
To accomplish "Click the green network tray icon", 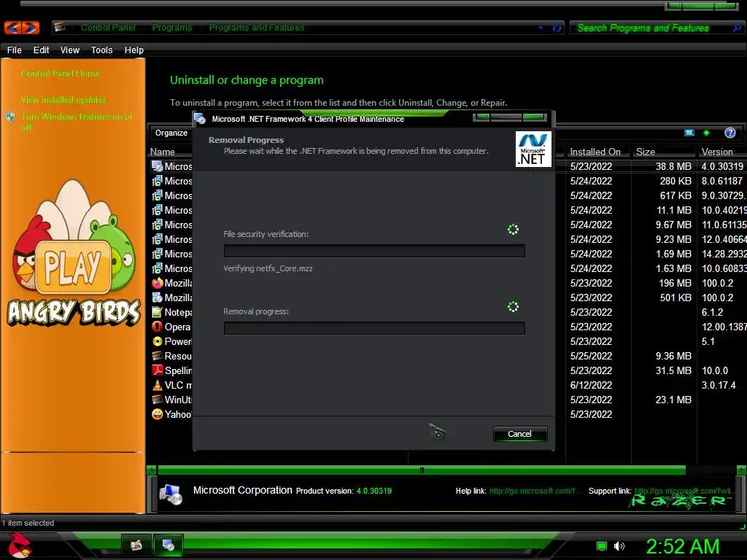I will (x=602, y=546).
